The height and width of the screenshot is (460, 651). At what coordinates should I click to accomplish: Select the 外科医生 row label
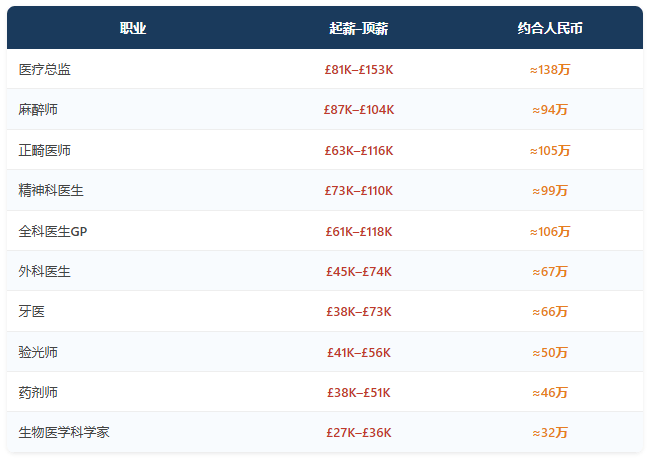(x=44, y=272)
